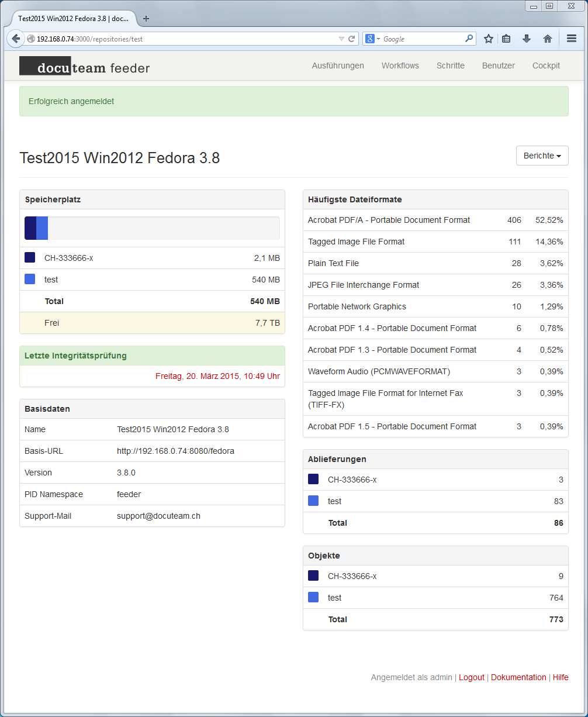Click the reload page icon

351,39
